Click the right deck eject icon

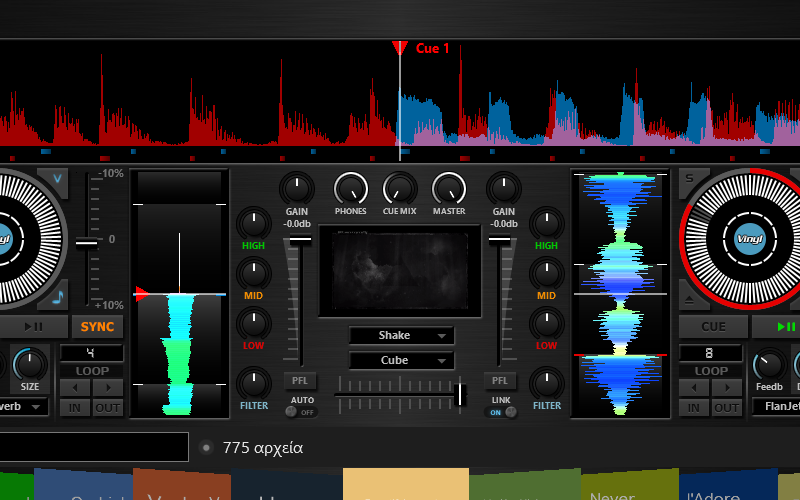point(690,300)
